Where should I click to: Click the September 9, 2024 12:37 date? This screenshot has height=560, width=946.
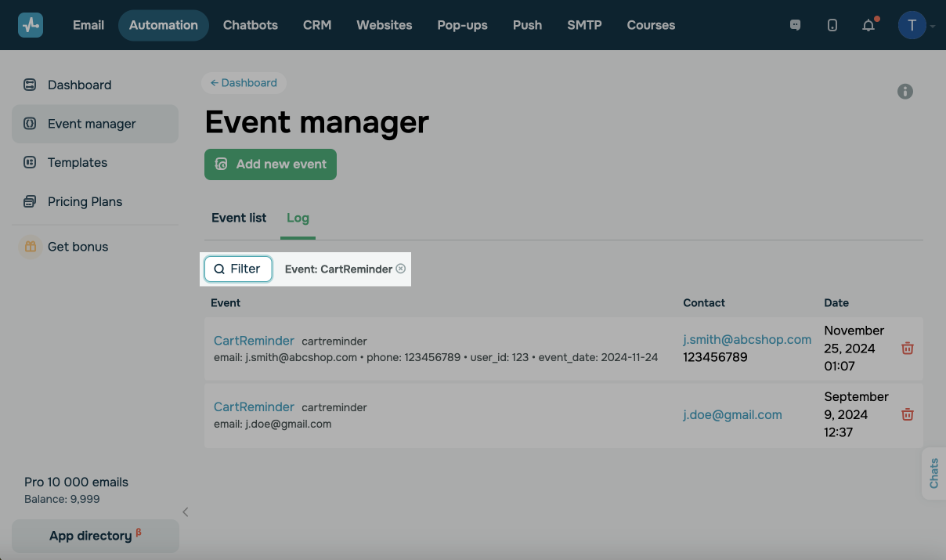tap(856, 414)
